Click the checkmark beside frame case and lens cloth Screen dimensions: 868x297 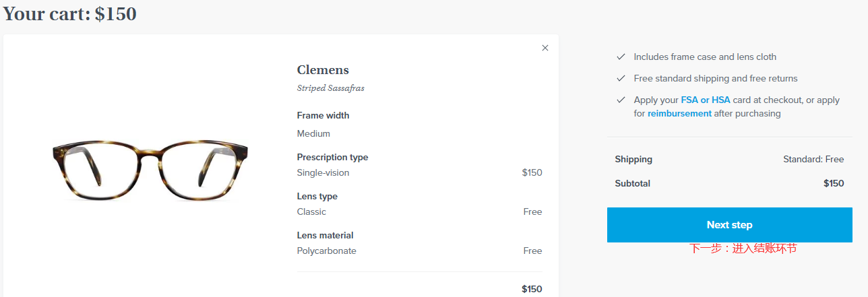(621, 57)
